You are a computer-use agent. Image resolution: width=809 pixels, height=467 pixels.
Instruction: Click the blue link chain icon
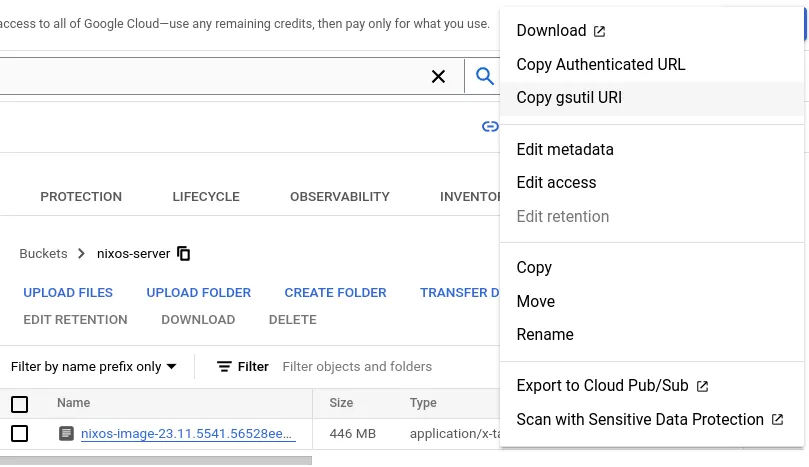[490, 126]
